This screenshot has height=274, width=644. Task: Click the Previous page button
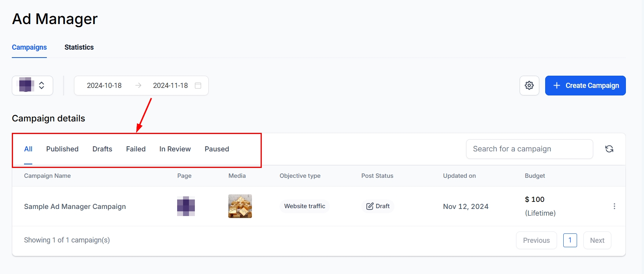[536, 240]
